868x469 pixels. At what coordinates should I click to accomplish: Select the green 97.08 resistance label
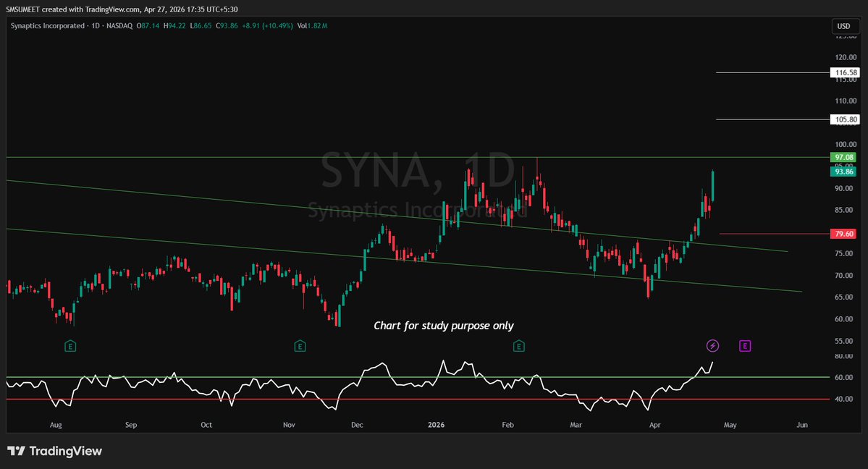pos(843,157)
